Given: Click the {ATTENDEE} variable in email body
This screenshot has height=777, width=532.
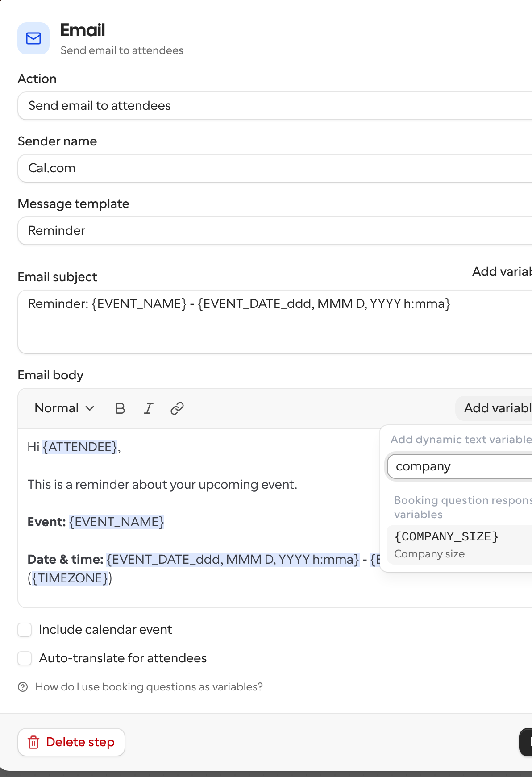Looking at the screenshot, I should coord(80,447).
